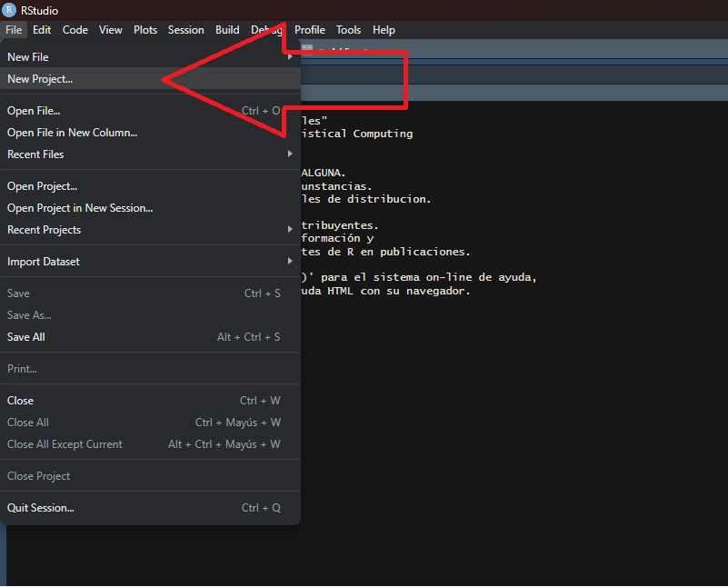The width and height of the screenshot is (728, 587).
Task: Expand the Recent Files submenu arrow
Action: coord(290,154)
